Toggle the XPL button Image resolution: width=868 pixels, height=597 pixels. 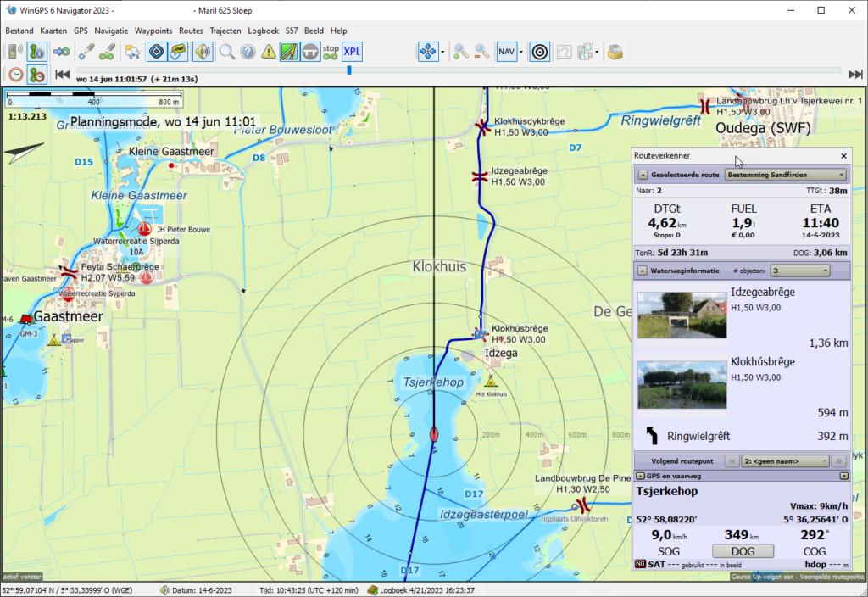352,52
